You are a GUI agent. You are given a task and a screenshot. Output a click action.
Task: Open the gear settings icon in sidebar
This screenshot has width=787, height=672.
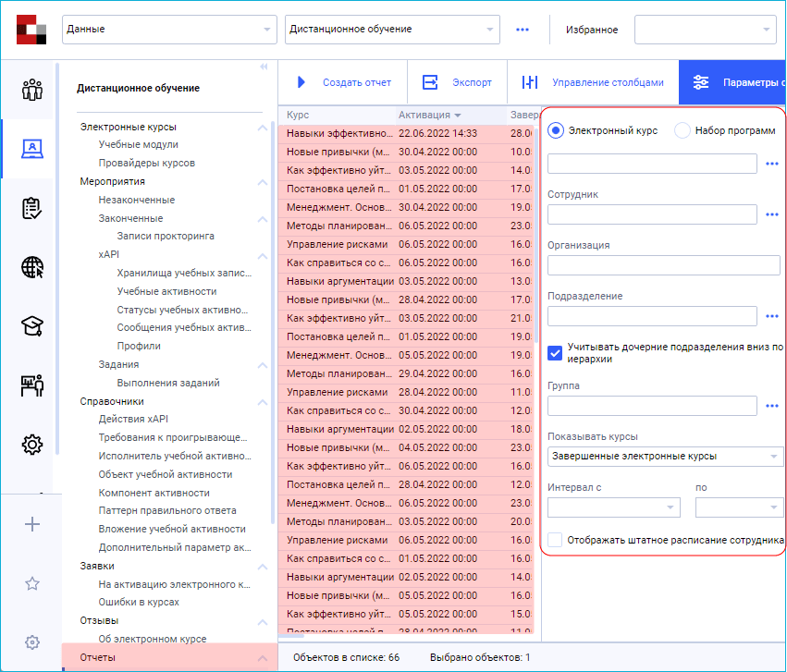(x=32, y=445)
